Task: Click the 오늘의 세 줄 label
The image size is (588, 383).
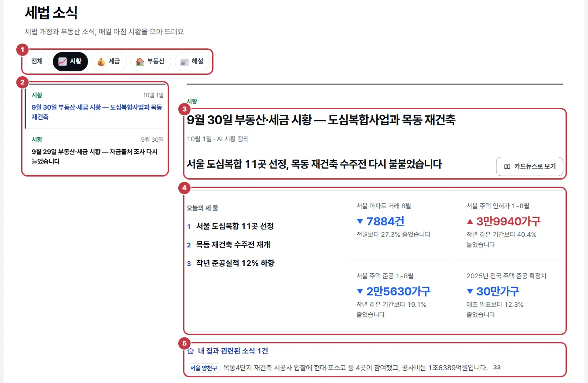Action: (202, 208)
